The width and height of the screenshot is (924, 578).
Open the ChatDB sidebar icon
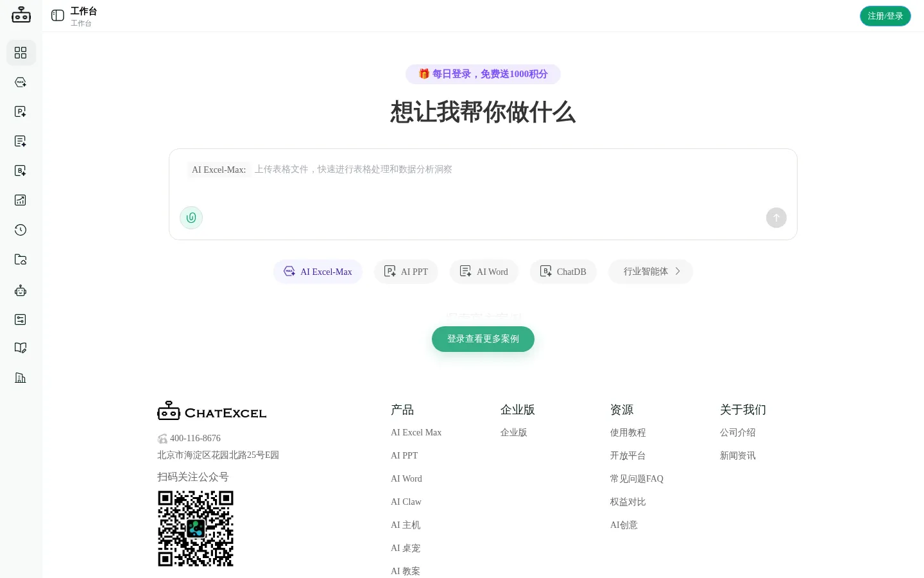pos(21,171)
